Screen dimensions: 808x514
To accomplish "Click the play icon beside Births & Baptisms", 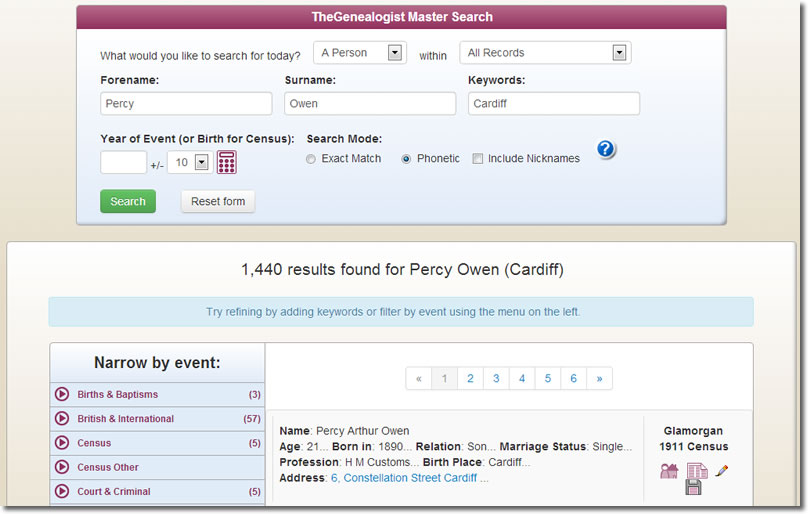I will click(x=62, y=394).
